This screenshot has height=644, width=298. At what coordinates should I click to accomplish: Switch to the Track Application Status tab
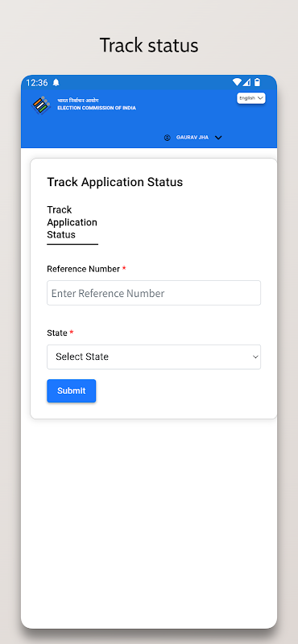72,223
